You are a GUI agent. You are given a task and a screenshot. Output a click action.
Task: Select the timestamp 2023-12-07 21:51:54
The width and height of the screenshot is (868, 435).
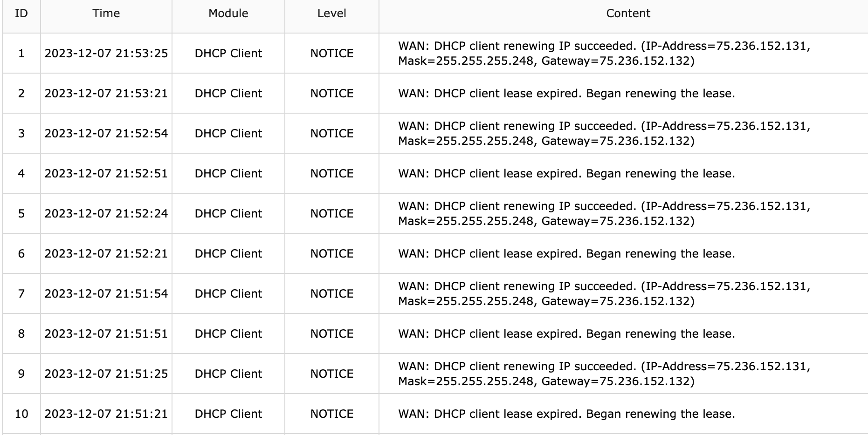tap(106, 294)
